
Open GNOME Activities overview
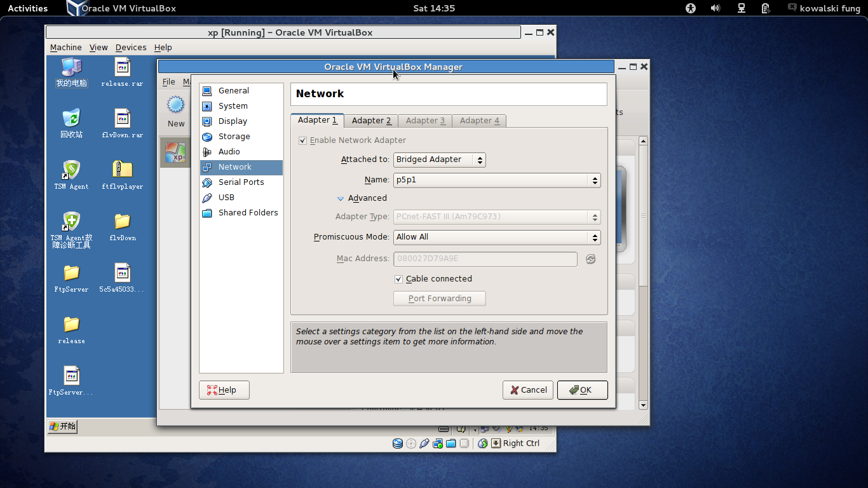click(28, 8)
